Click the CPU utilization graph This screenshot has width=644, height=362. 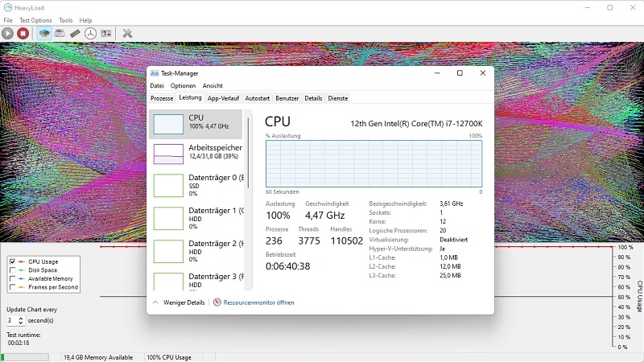(374, 163)
